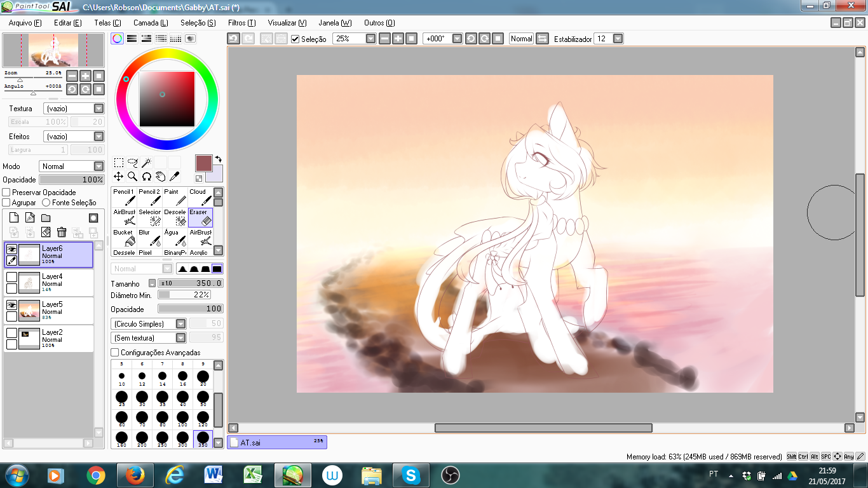
Task: Select the Fonte Seleção radio button
Action: tap(46, 203)
